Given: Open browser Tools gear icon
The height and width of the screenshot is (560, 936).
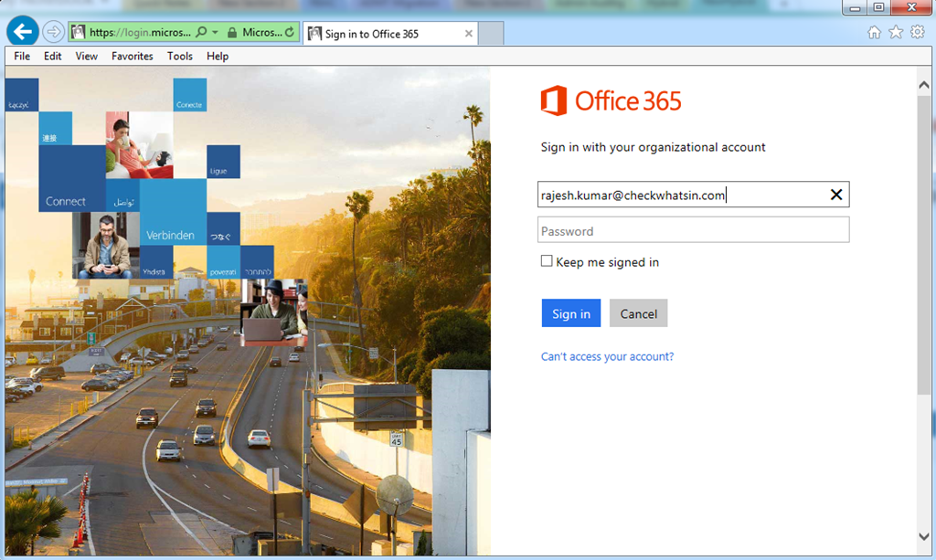Looking at the screenshot, I should [x=918, y=32].
